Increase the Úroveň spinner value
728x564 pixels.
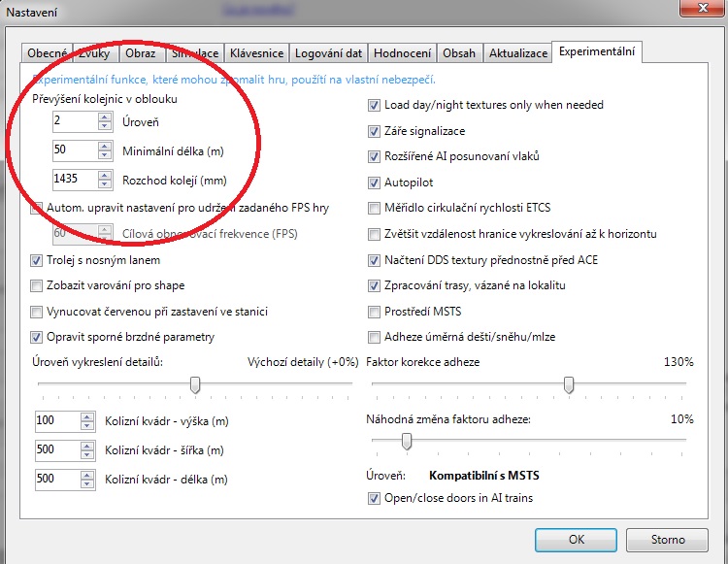click(104, 117)
